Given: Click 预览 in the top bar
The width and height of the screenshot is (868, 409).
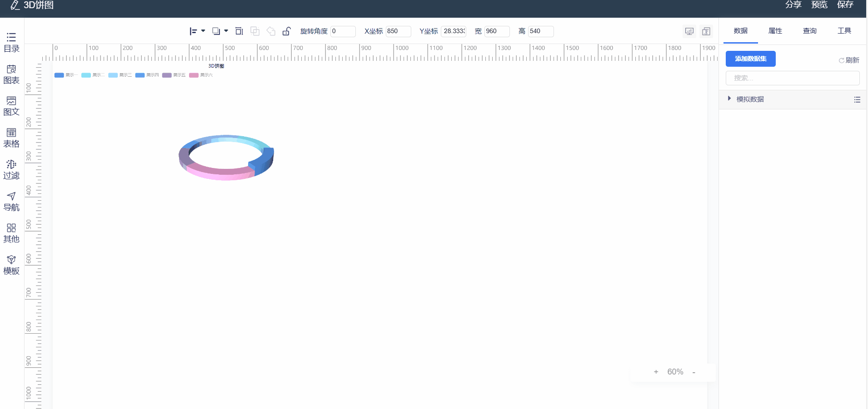Looking at the screenshot, I should tap(819, 5).
